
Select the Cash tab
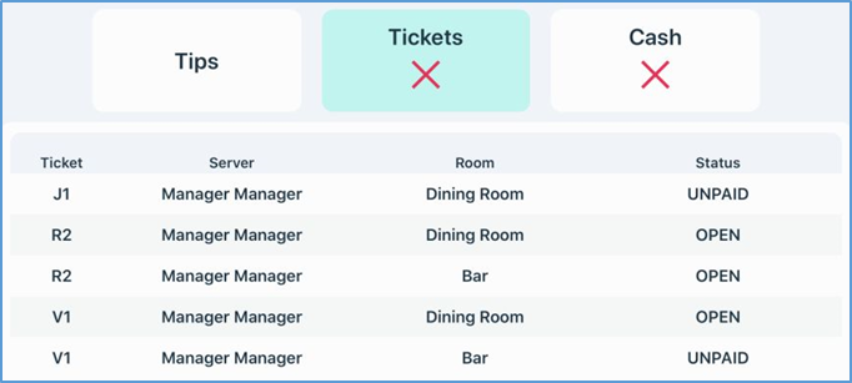(x=655, y=61)
